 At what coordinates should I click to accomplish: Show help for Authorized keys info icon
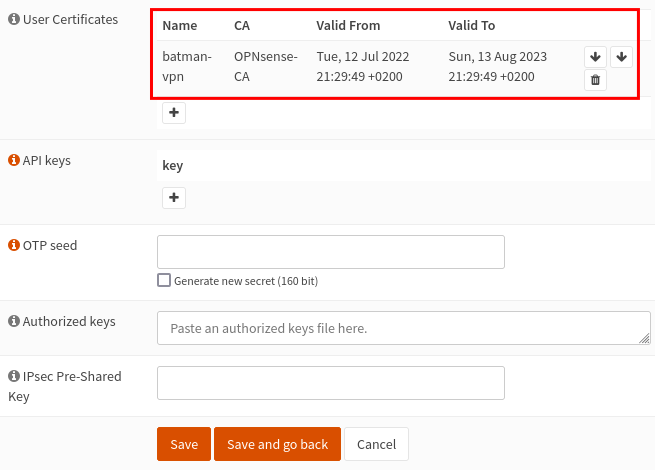[14, 321]
